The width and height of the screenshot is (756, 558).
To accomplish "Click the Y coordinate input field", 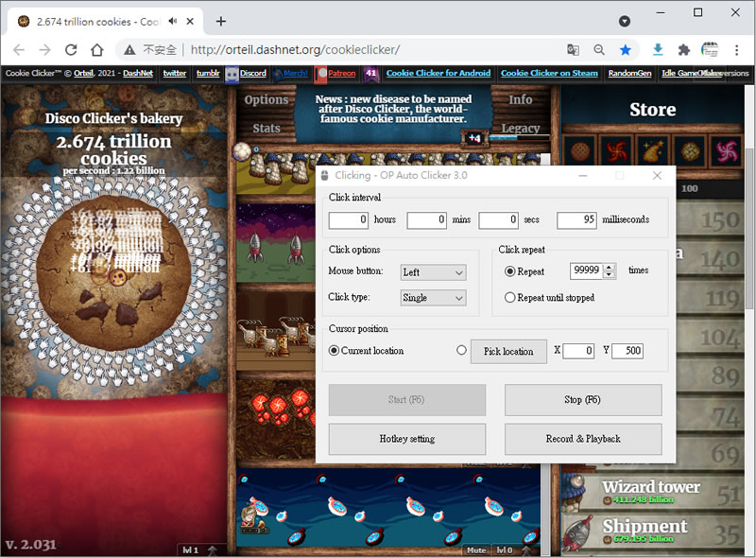I will coord(627,351).
